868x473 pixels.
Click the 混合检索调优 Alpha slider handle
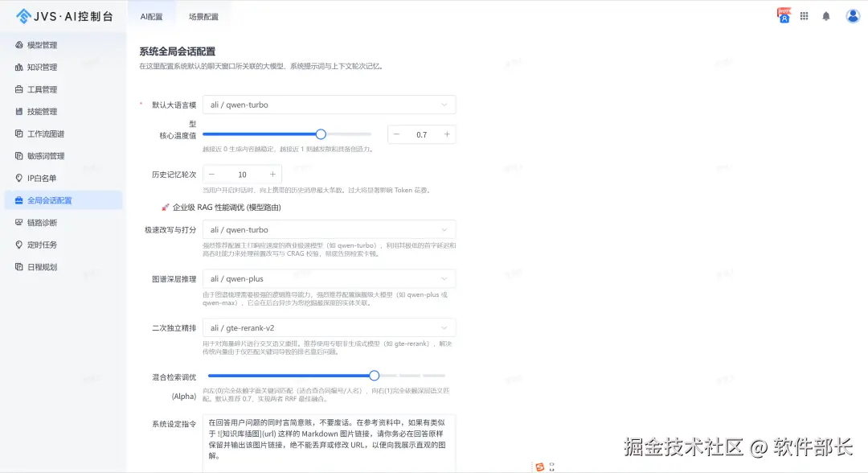point(375,376)
